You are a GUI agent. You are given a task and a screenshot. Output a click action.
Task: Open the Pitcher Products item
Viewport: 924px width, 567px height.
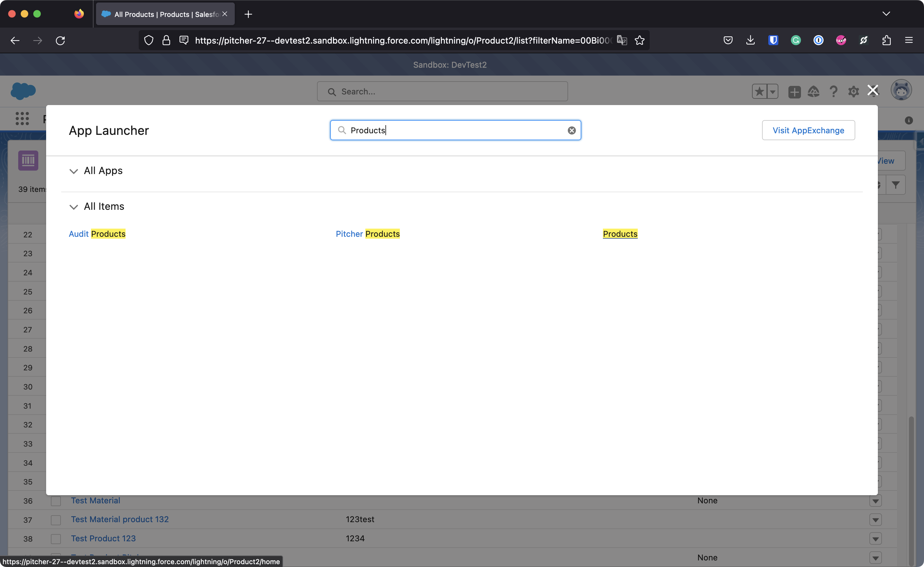[368, 234]
